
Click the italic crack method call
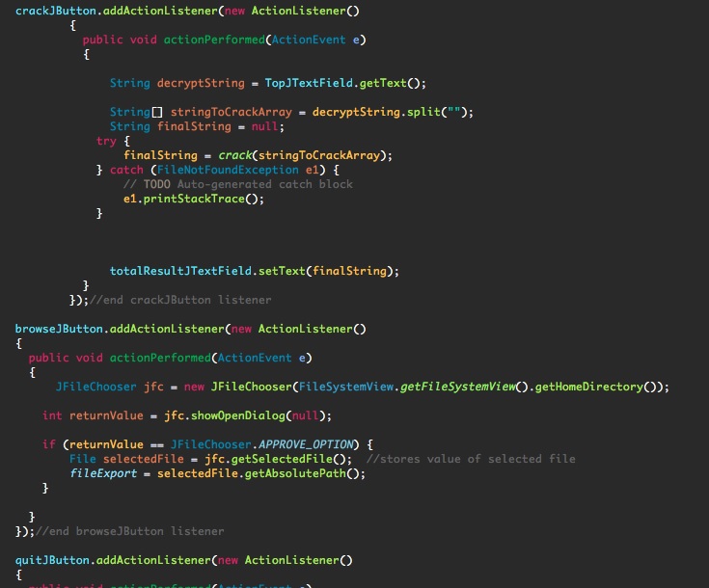[234, 155]
